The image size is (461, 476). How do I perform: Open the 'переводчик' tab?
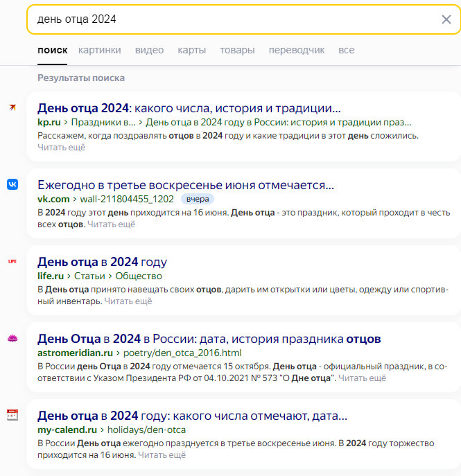[297, 50]
